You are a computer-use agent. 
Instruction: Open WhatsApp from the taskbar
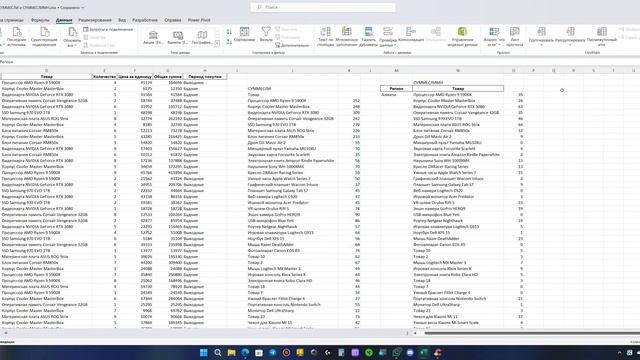396,353
